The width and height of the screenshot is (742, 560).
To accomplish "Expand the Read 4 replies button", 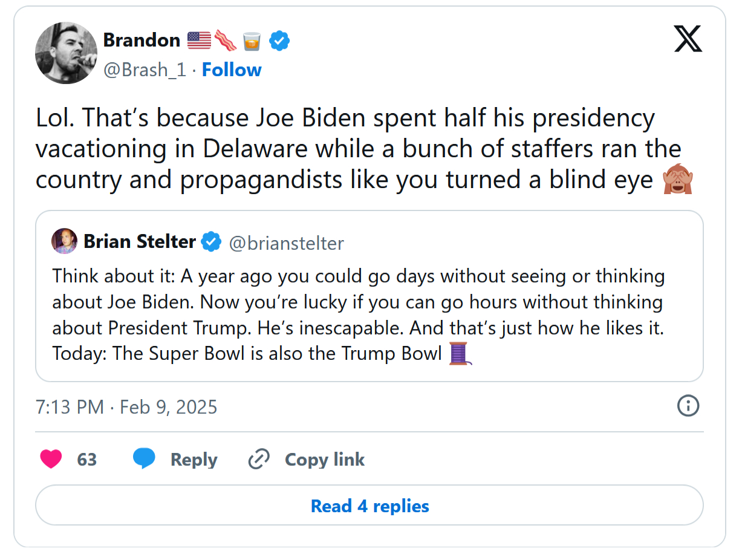I will (x=369, y=506).
